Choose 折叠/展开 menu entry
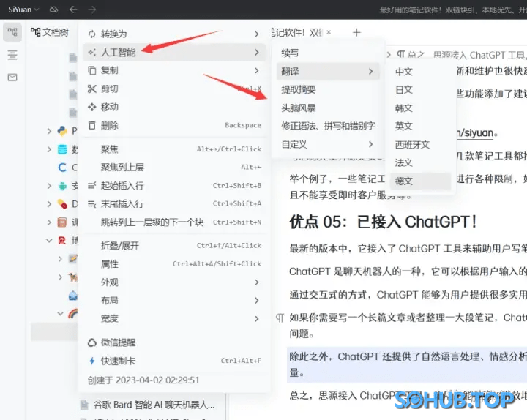This screenshot has width=527, height=420. (173, 246)
